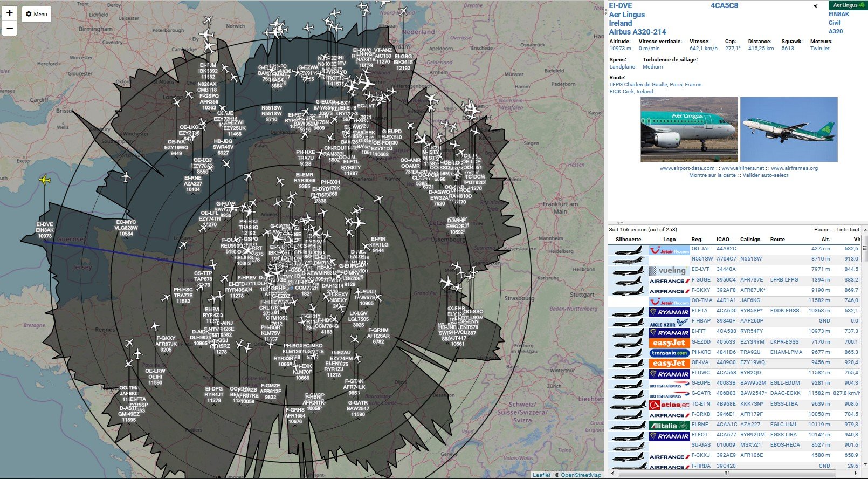Click list vertical scrollbar down arrow

[x=864, y=466]
